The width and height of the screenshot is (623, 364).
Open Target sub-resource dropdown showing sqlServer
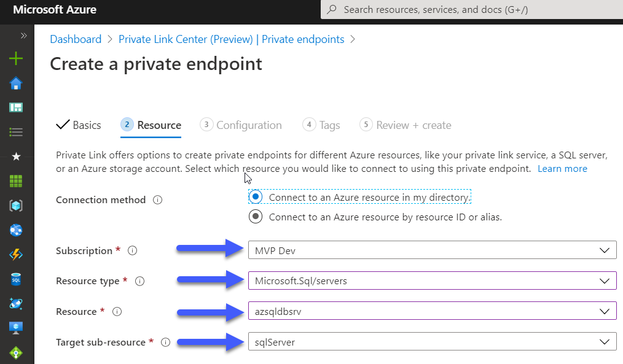point(433,342)
